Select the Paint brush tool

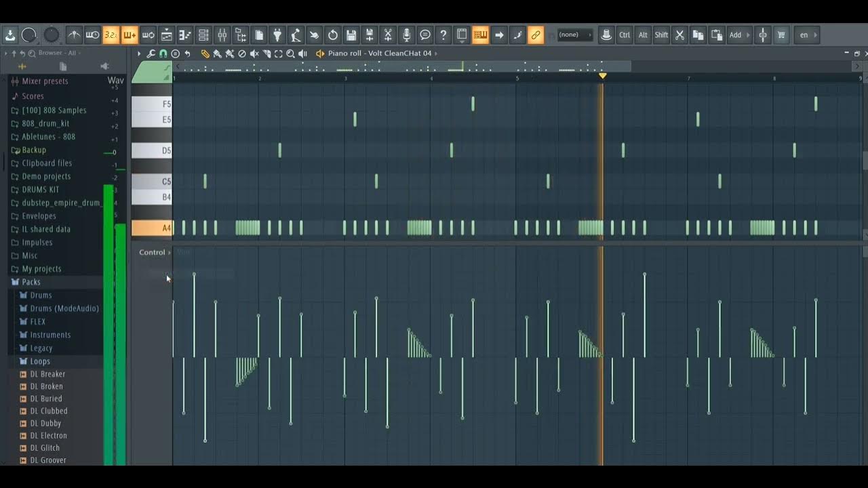217,54
